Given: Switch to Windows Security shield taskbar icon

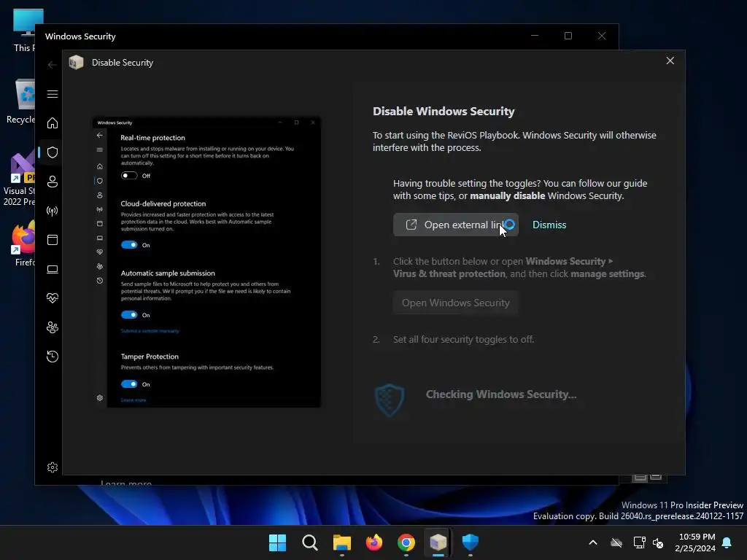Looking at the screenshot, I should [x=471, y=542].
